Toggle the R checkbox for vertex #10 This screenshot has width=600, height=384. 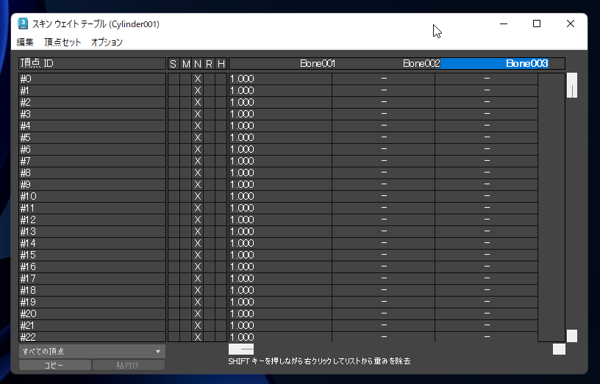click(209, 196)
